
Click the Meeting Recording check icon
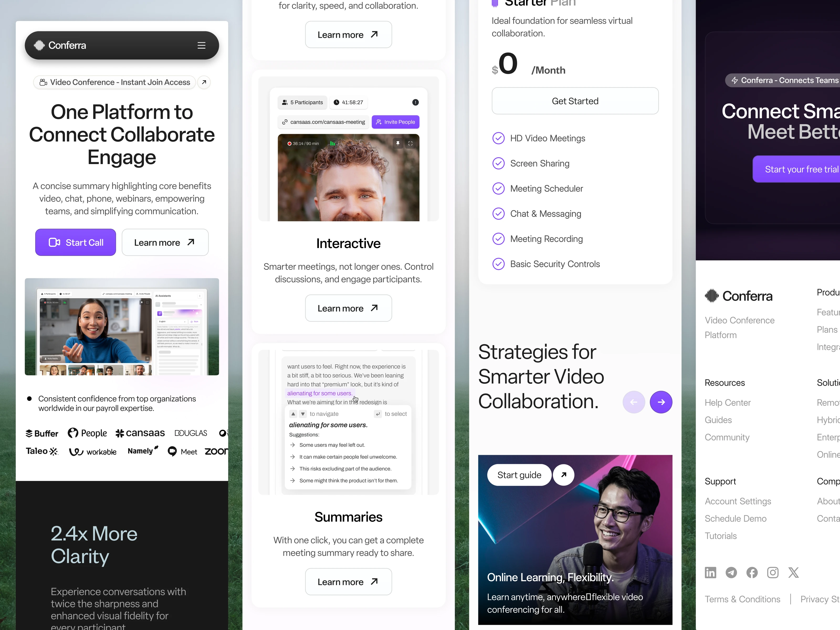(498, 239)
